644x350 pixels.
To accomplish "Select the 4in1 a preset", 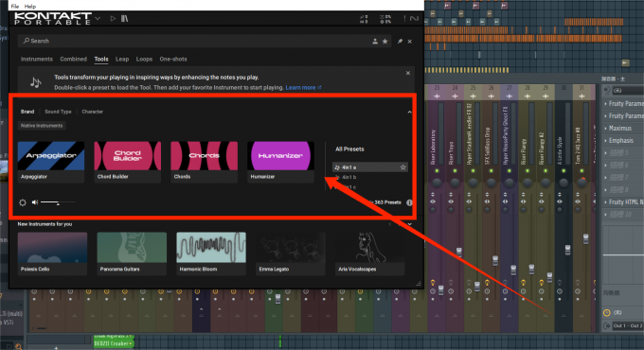I will 369,167.
